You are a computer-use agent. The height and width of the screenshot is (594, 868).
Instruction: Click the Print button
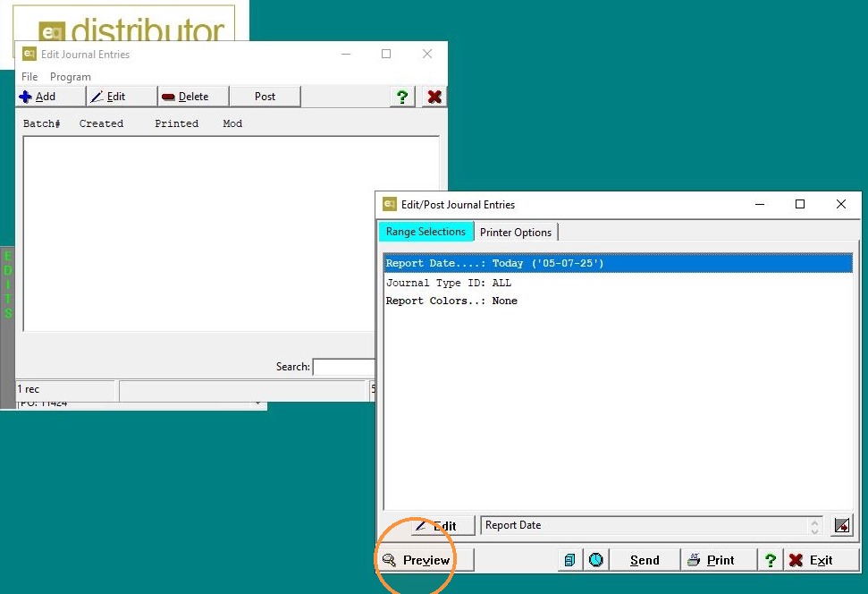tap(718, 560)
